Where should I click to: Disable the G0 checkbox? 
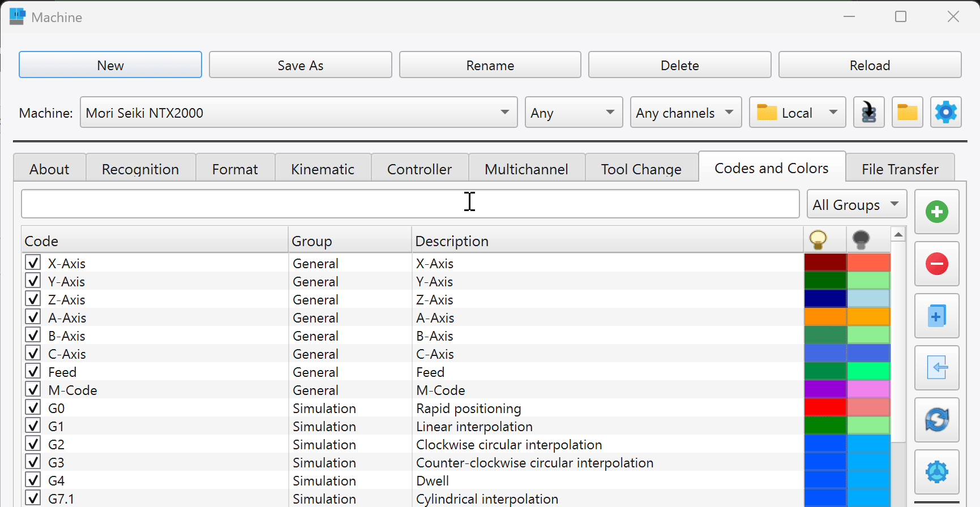click(x=33, y=407)
